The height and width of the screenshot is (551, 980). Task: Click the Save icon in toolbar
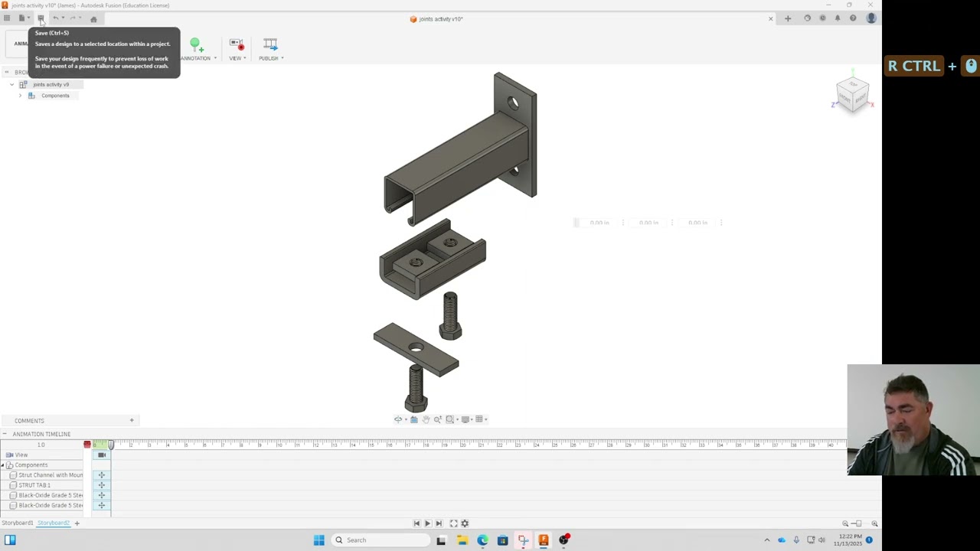pyautogui.click(x=41, y=18)
